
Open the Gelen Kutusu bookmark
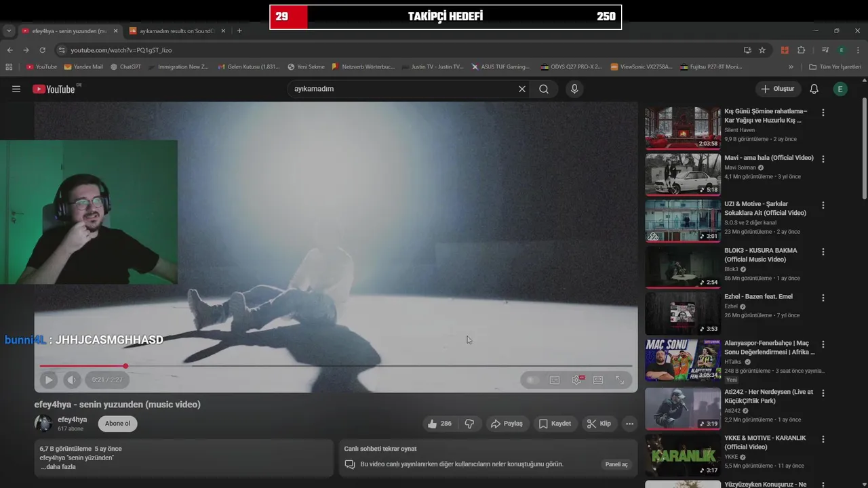248,67
